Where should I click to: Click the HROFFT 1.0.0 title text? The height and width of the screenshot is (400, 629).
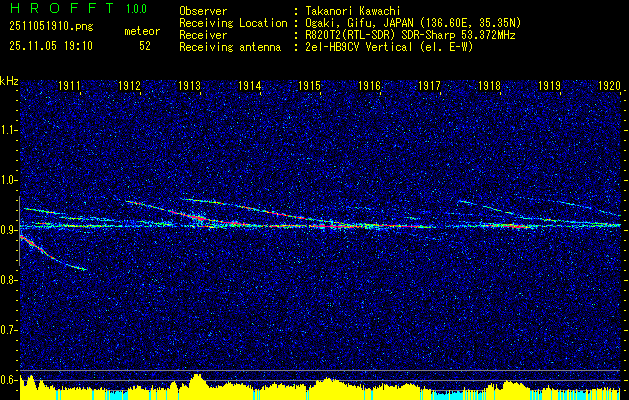[78, 8]
